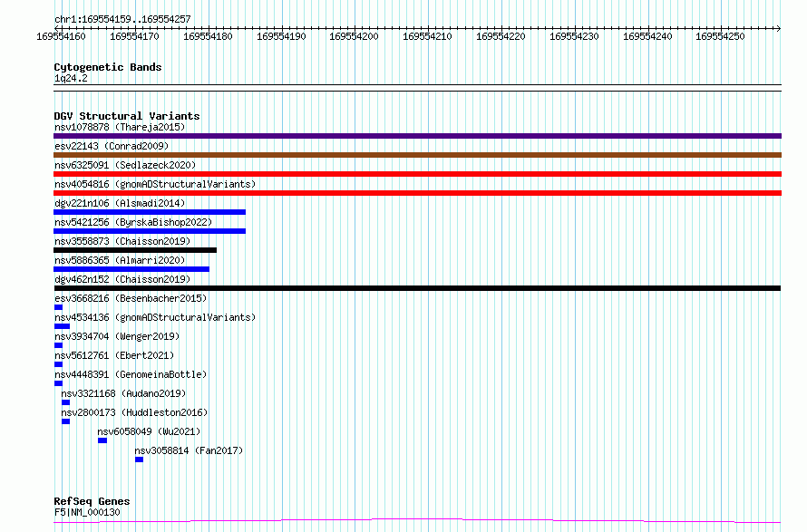Click the nsv1078878 (Thareja2015) variant label
The image size is (807, 532).
tap(120, 127)
